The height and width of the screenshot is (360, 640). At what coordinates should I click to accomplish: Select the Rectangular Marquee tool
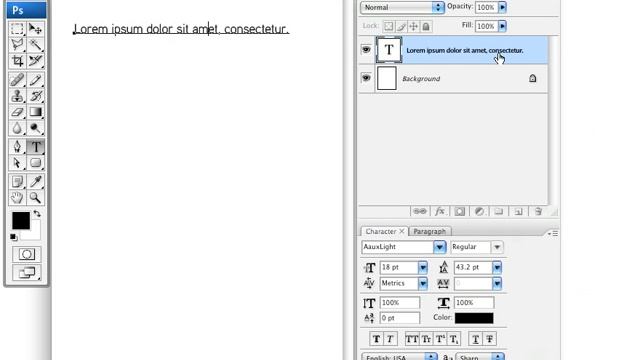17,29
